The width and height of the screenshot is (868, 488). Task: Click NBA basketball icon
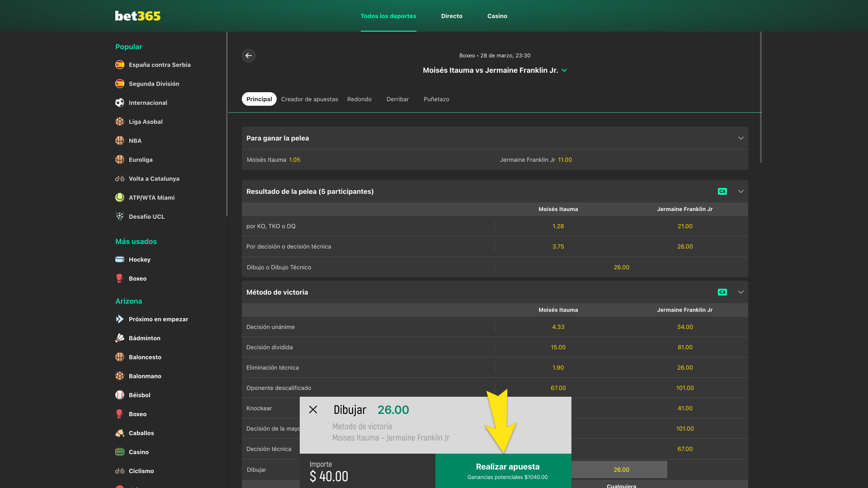tap(120, 141)
